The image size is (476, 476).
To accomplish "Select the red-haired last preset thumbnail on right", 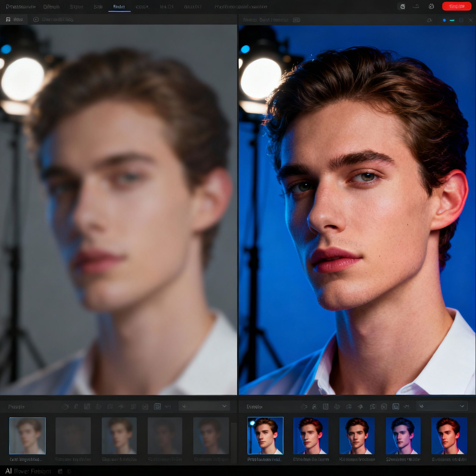I will click(449, 436).
